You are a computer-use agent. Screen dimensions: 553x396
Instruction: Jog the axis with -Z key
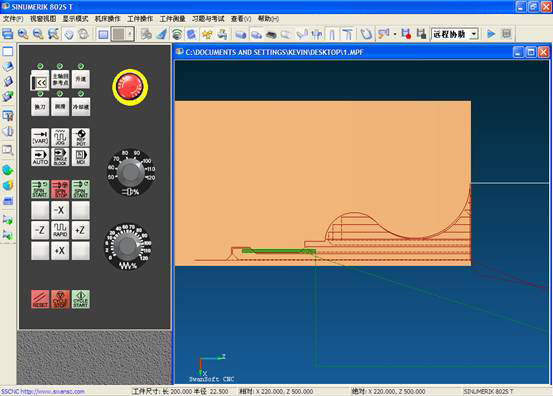[x=40, y=230]
